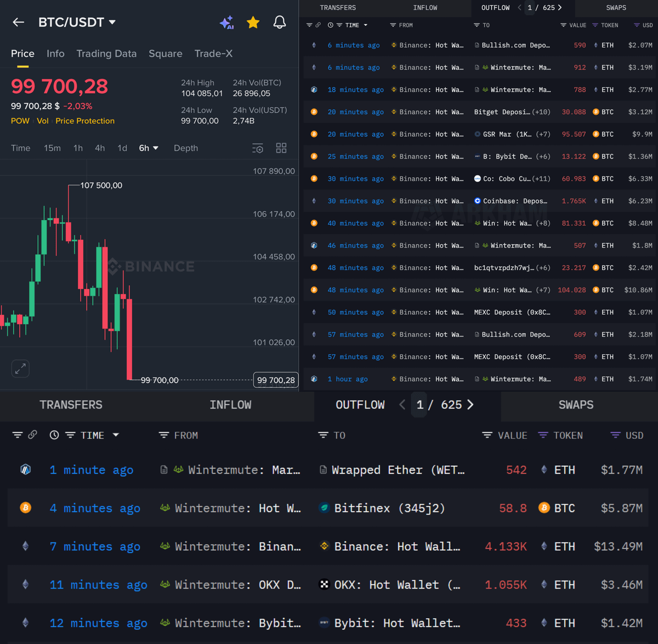Switch to the Trading Data tab
The width and height of the screenshot is (658, 644).
106,54
